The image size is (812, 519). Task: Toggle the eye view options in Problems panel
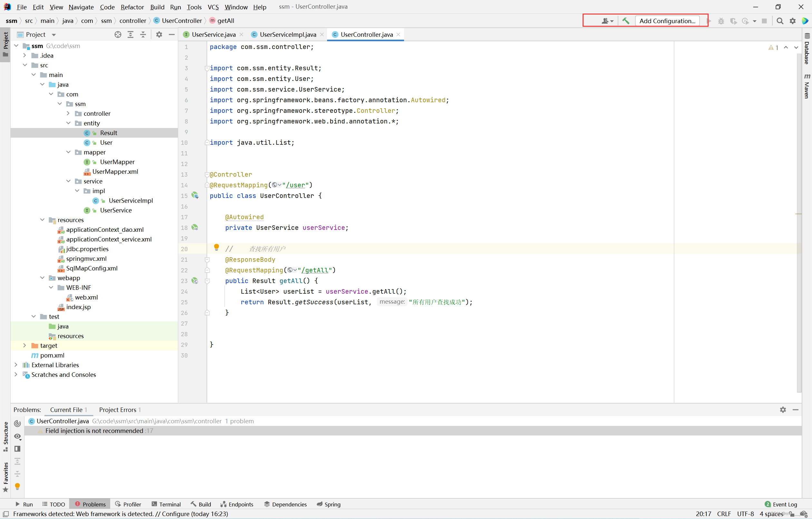(17, 436)
